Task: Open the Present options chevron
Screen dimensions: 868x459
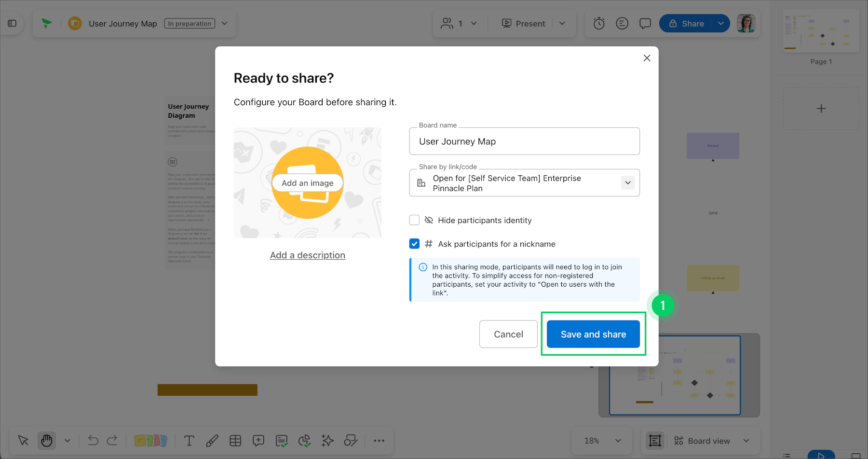Action: coord(562,23)
